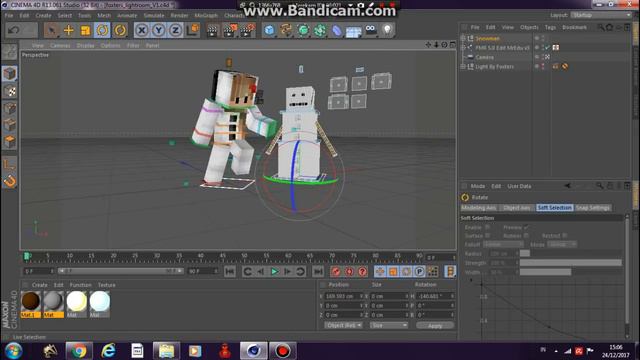
Task: Open the Floor/Environment objects icon
Action: click(353, 30)
